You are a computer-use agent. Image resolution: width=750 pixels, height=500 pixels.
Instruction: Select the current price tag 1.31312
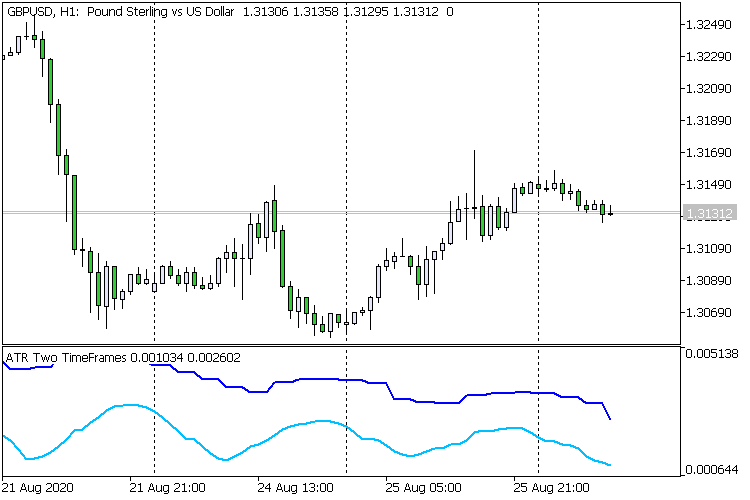pos(709,213)
